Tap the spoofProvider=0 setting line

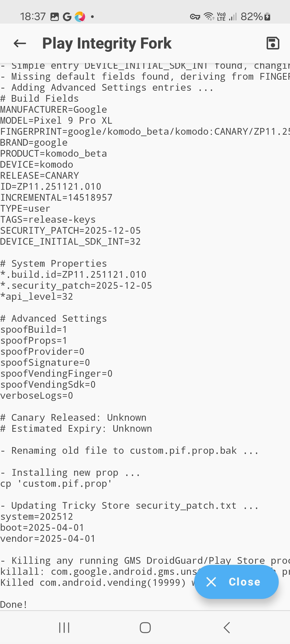(x=42, y=352)
